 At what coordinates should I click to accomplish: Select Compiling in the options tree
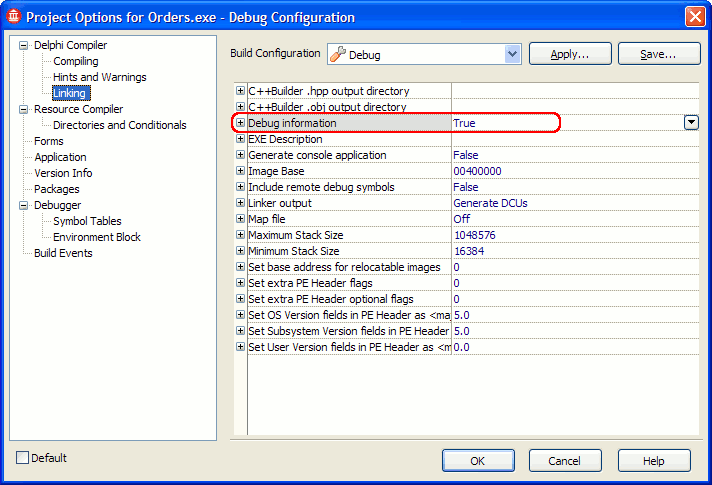[x=76, y=61]
